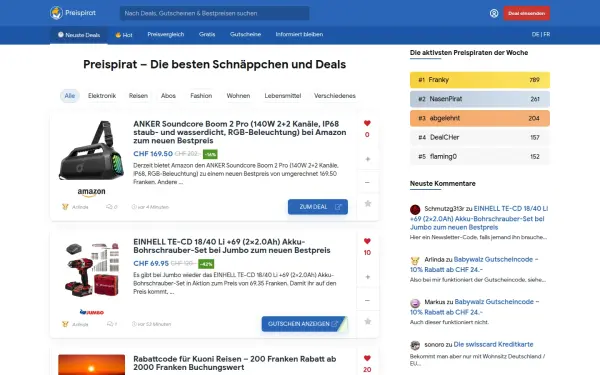Click ANKER price CHF 169.50
The width and height of the screenshot is (600, 375).
153,154
